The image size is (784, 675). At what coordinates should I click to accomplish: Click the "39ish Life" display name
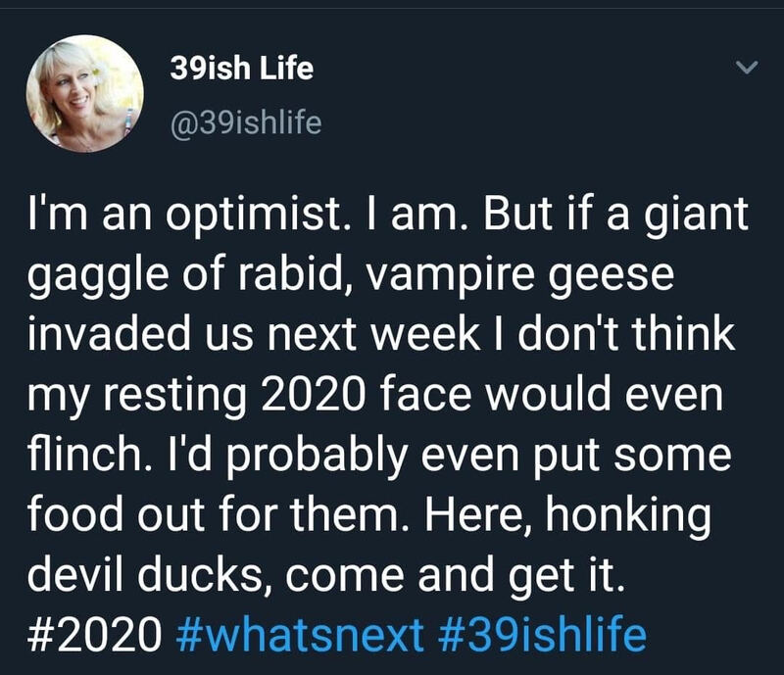(242, 69)
